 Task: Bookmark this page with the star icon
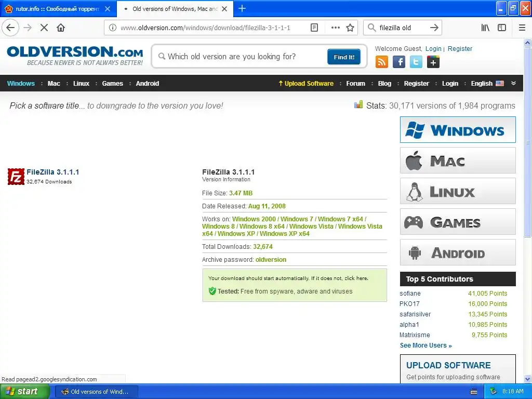coord(351,28)
